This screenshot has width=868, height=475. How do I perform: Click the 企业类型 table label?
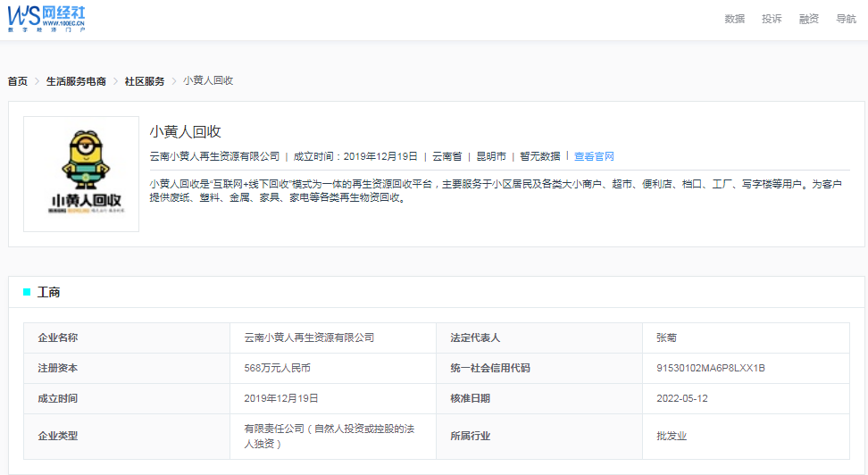tap(57, 437)
